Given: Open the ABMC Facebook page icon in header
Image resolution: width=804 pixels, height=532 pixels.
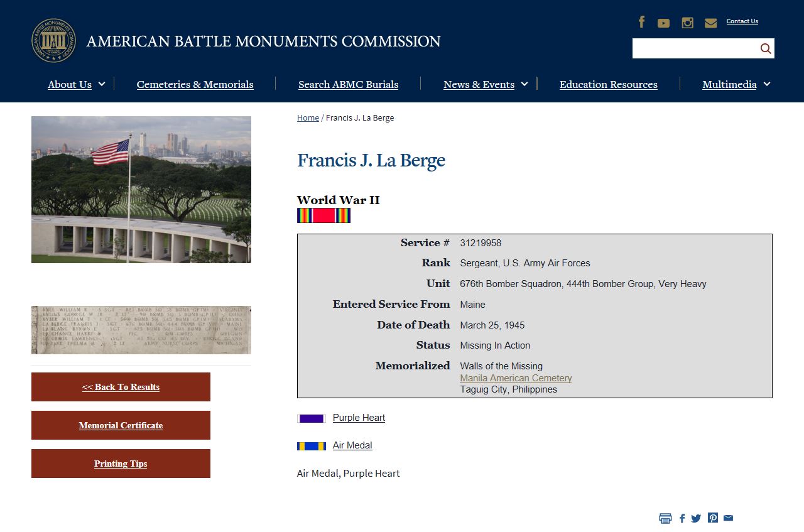Looking at the screenshot, I should (641, 22).
